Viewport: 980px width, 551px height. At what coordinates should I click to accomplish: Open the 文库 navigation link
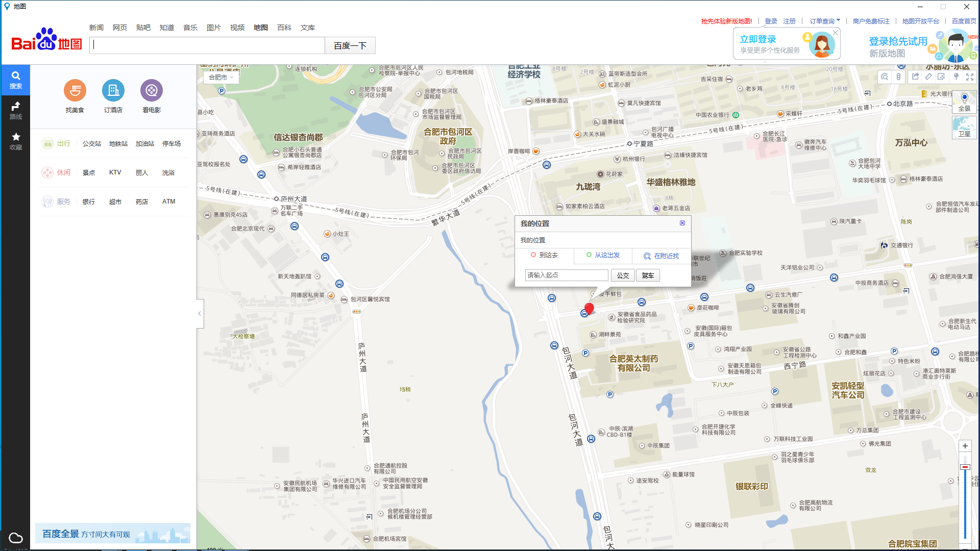pos(308,28)
